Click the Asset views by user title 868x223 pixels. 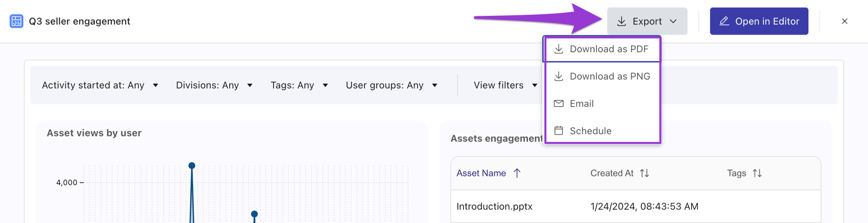94,133
